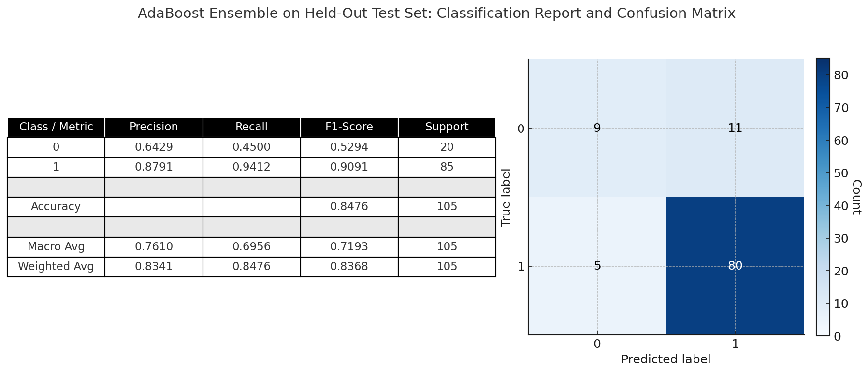Click the Precision column header

pos(154,127)
